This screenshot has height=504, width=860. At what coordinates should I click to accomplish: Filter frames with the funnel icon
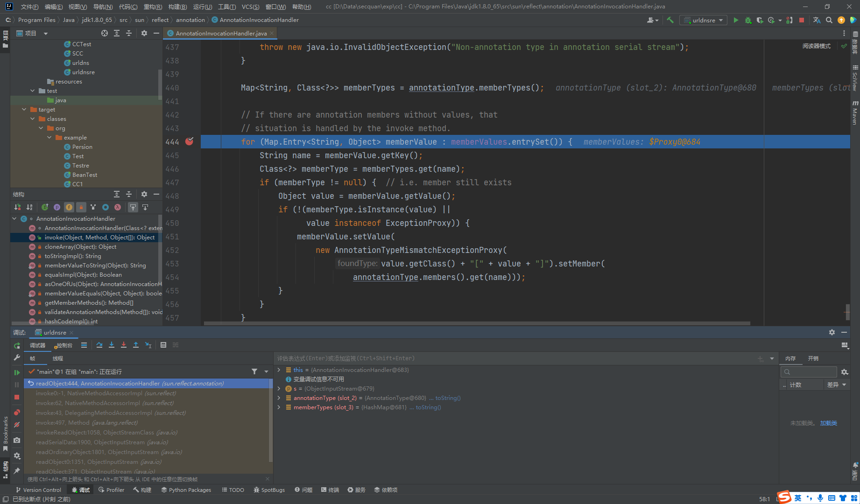(254, 371)
